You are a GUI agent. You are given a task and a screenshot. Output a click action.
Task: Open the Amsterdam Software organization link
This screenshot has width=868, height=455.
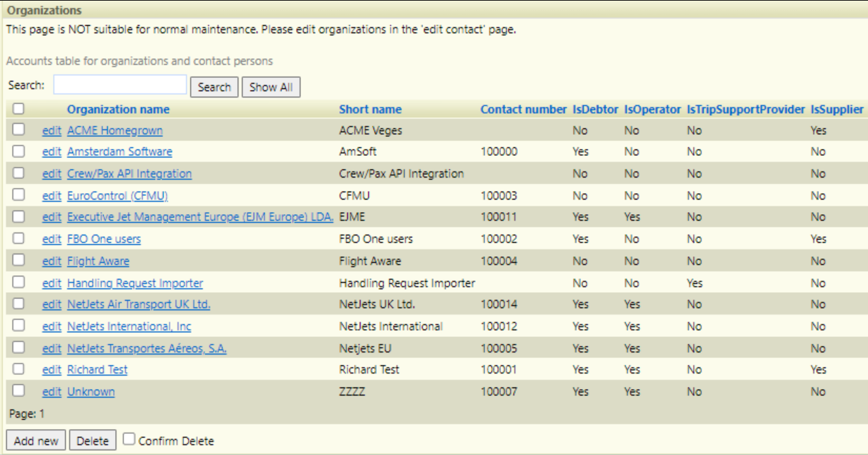pos(119,152)
